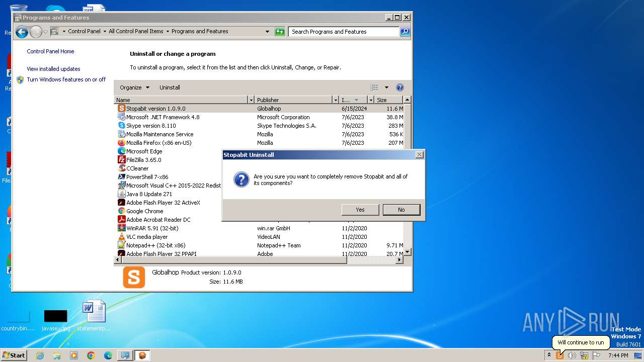
Task: Sort the list by Size column
Action: [388, 100]
